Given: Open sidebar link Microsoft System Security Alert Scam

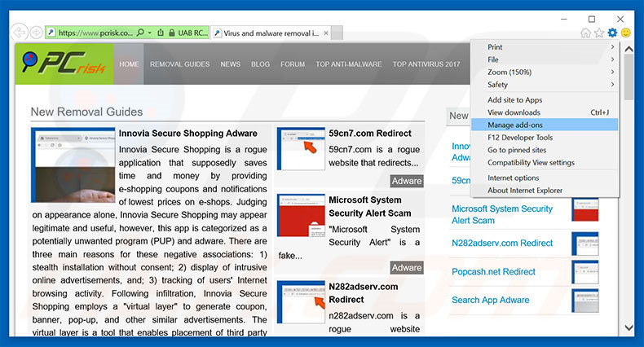Looking at the screenshot, I should pos(502,214).
